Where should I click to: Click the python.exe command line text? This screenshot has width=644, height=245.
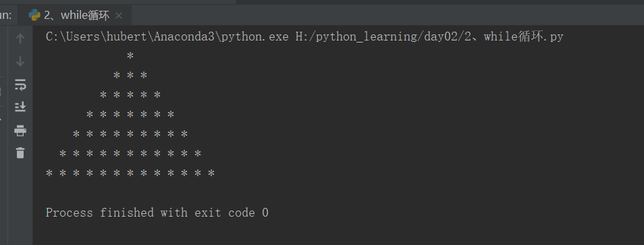point(304,36)
